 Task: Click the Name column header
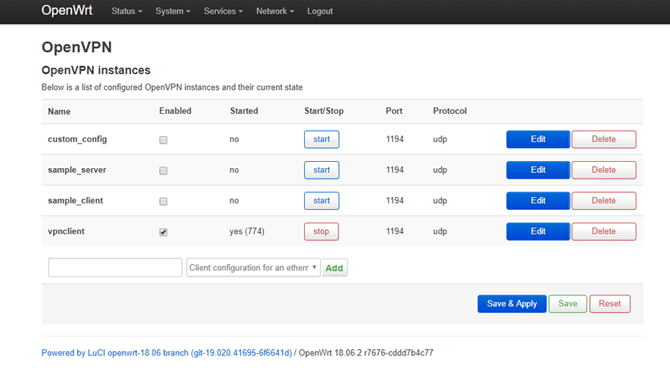[59, 112]
